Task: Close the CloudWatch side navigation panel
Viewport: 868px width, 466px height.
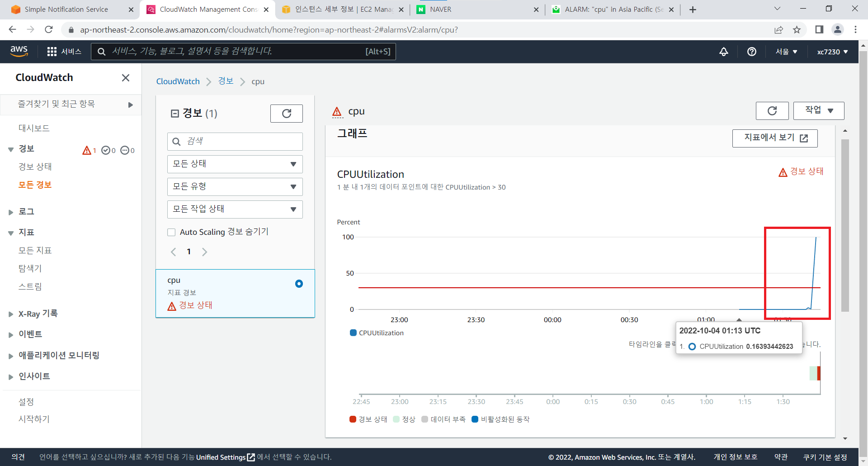Action: click(x=126, y=78)
